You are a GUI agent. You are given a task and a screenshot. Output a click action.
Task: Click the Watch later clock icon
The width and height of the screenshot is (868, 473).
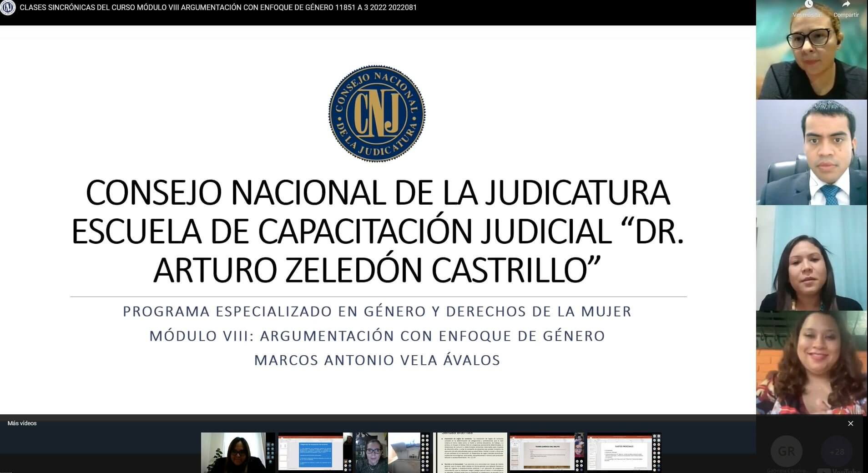[x=808, y=5]
